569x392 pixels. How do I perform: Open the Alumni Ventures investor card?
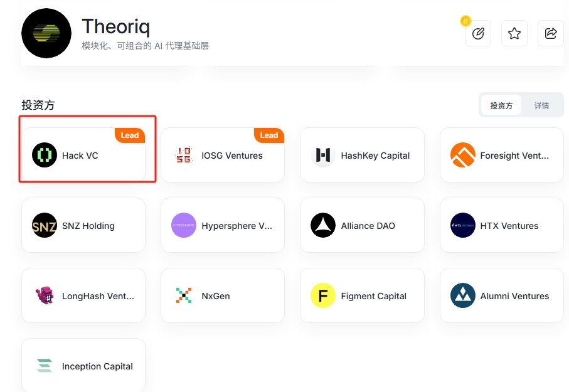point(501,295)
